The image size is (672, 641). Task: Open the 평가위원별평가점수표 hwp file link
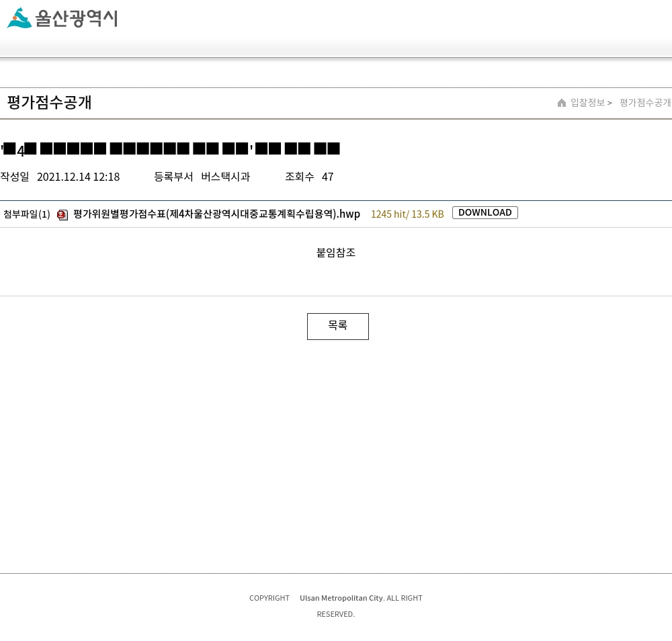216,214
